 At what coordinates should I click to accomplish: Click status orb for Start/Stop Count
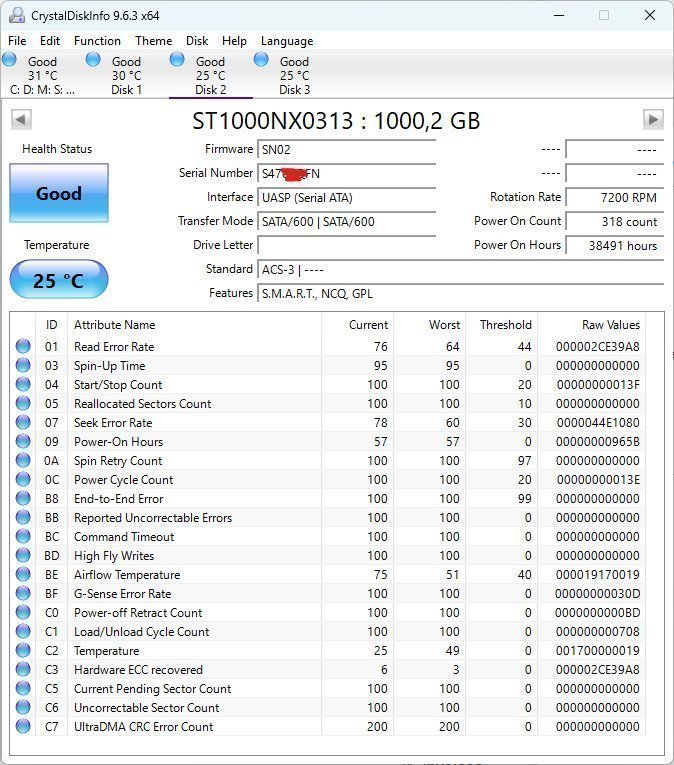(23, 384)
